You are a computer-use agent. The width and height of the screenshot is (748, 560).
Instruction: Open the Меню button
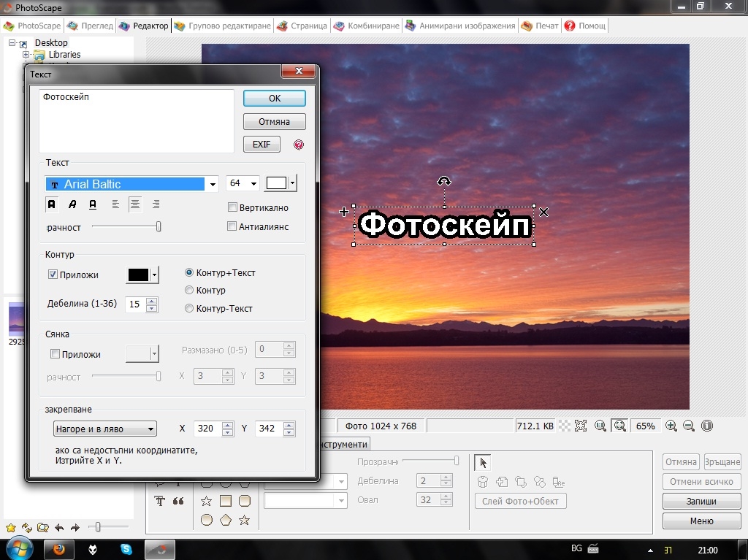[x=701, y=521]
